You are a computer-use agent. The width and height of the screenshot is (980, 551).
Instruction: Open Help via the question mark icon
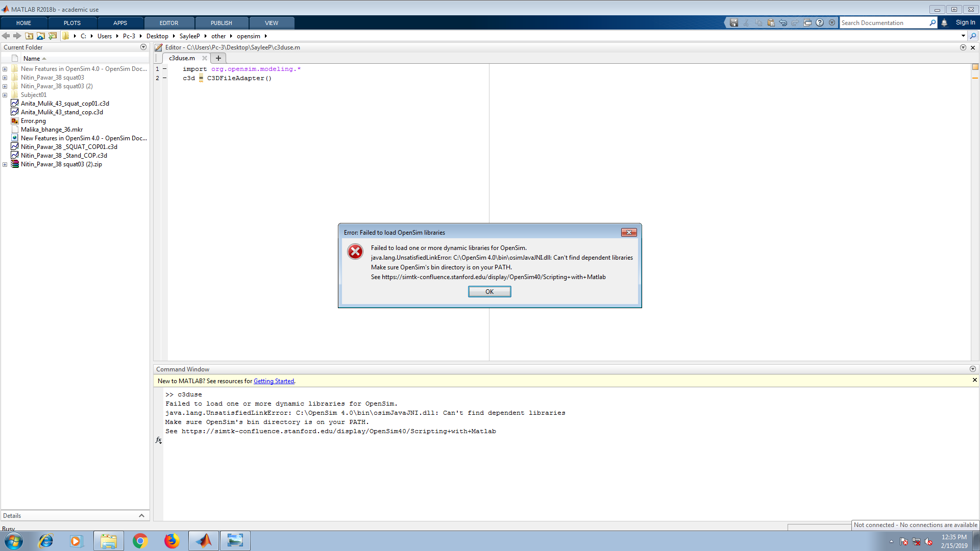pos(820,23)
